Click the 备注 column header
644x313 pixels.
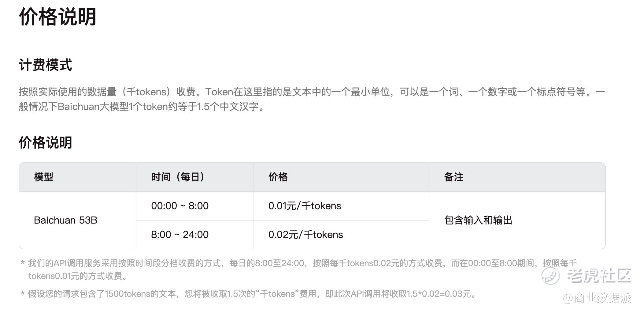[x=454, y=177]
